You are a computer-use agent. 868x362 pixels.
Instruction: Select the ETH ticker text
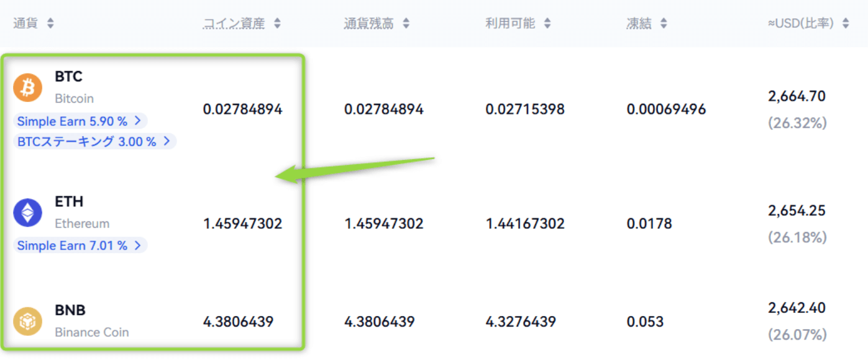click(x=69, y=202)
